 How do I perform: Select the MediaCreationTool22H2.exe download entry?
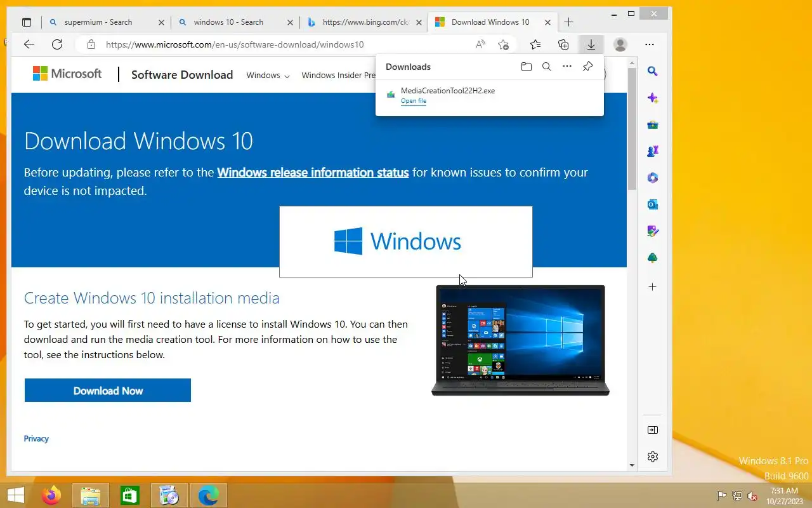tap(490, 95)
